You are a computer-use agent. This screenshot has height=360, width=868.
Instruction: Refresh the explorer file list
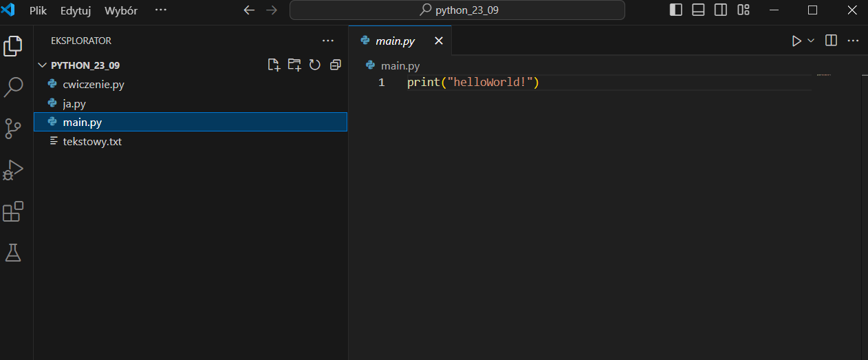[315, 65]
